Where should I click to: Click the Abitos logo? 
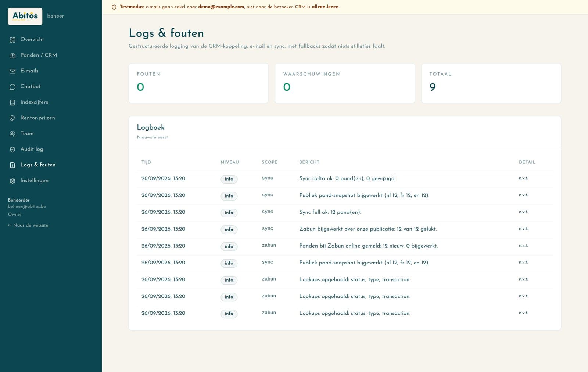click(x=25, y=16)
